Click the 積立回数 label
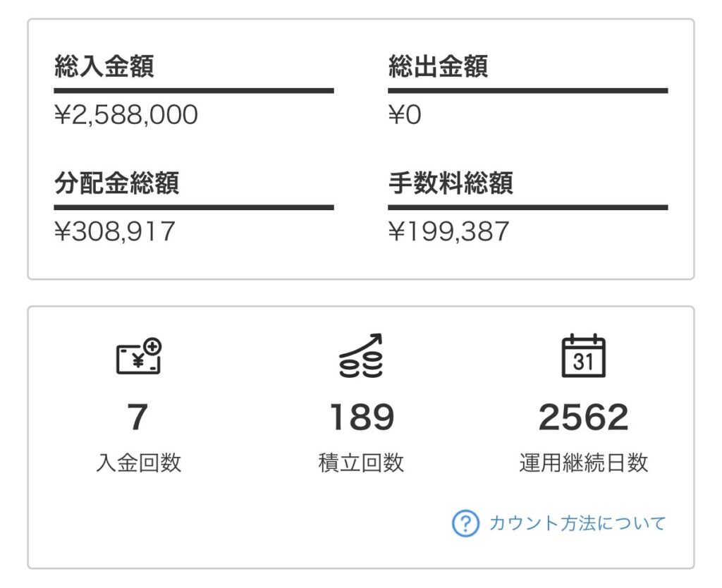 (361, 463)
